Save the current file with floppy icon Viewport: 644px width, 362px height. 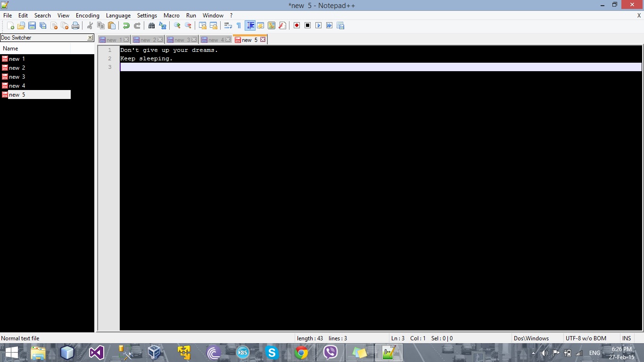click(32, 25)
